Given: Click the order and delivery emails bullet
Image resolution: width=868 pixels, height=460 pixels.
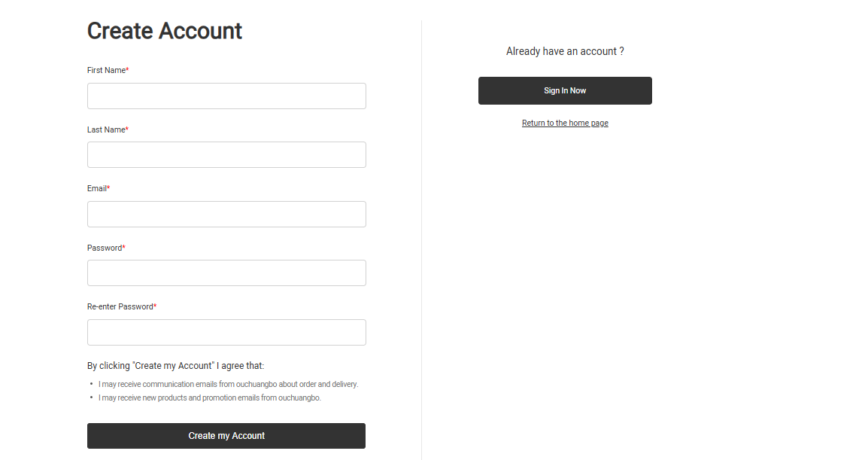Looking at the screenshot, I should (228, 384).
